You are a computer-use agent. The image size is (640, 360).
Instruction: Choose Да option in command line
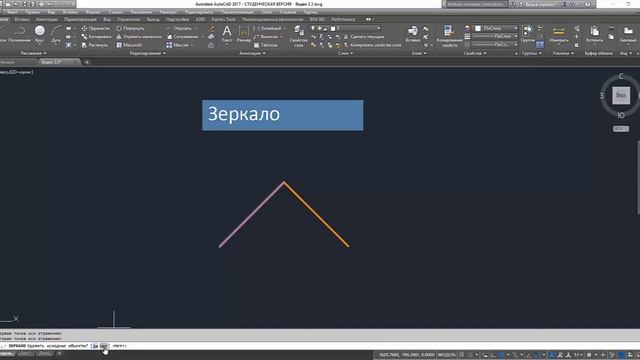tap(95, 346)
